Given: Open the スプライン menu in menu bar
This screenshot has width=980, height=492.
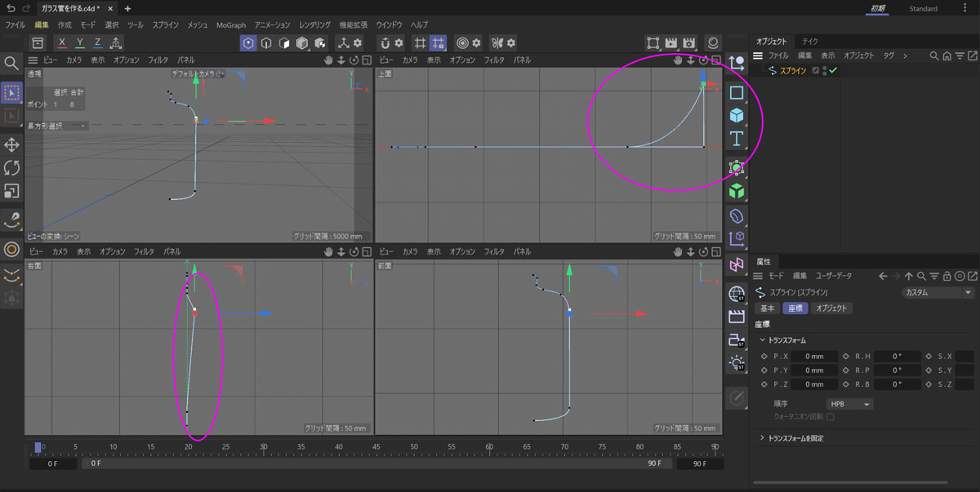Looking at the screenshot, I should (165, 25).
